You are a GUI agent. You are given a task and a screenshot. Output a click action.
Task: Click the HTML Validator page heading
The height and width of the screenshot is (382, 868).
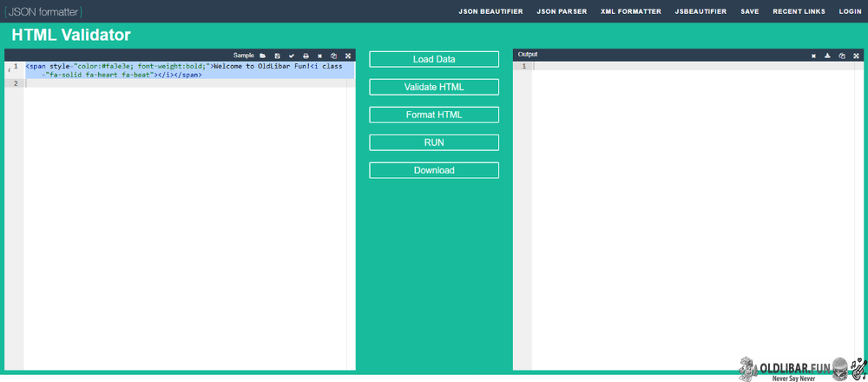pyautogui.click(x=71, y=36)
